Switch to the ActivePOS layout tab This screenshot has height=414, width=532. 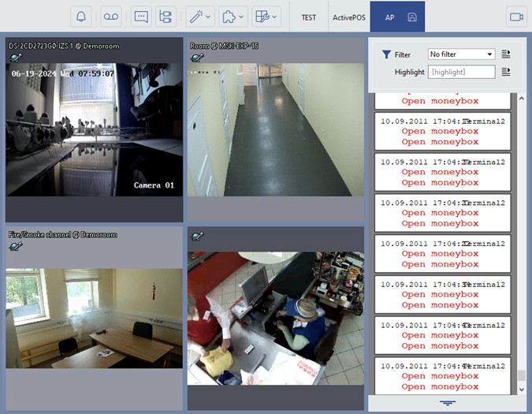point(348,17)
